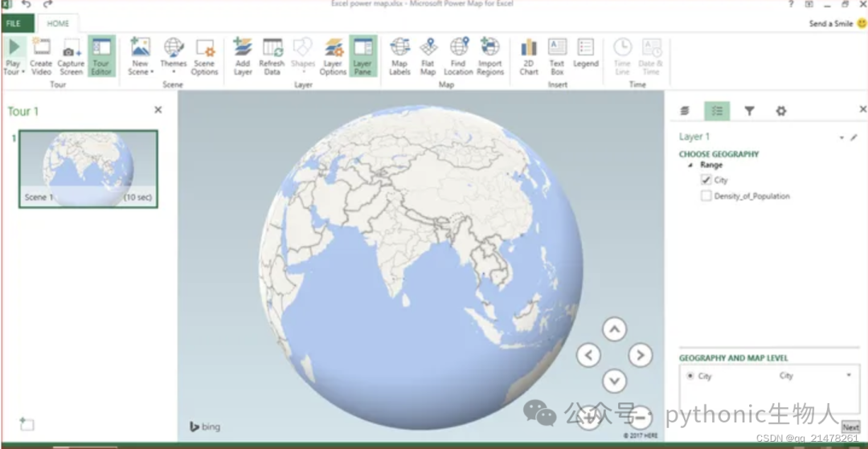
Task: Open Themes gallery
Action: pyautogui.click(x=174, y=56)
